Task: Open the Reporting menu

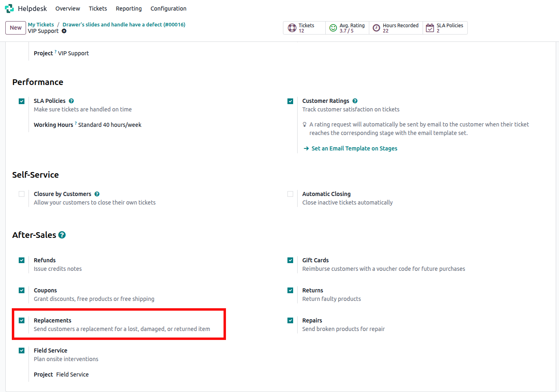Action: point(129,9)
